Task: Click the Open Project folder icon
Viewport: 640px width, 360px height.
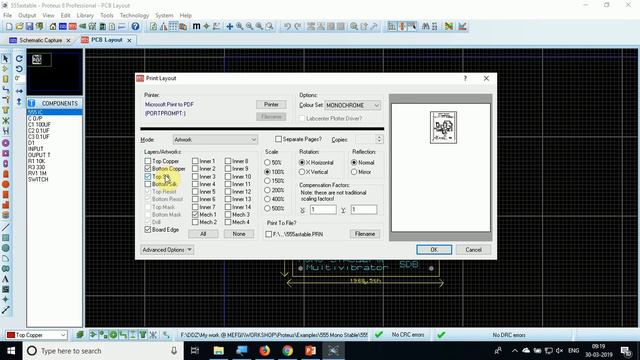Action: coord(19,27)
